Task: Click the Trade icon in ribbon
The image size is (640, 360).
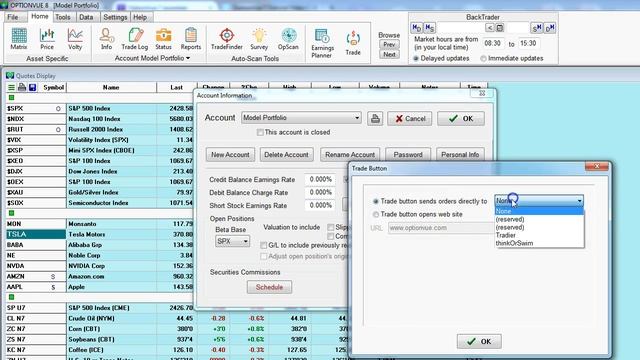Action: 353,43
